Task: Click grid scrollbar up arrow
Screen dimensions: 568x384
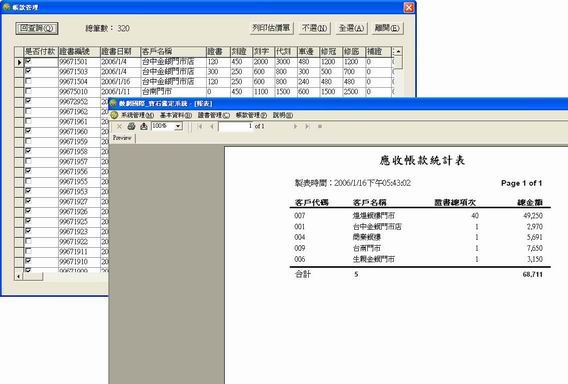Action: (398, 51)
